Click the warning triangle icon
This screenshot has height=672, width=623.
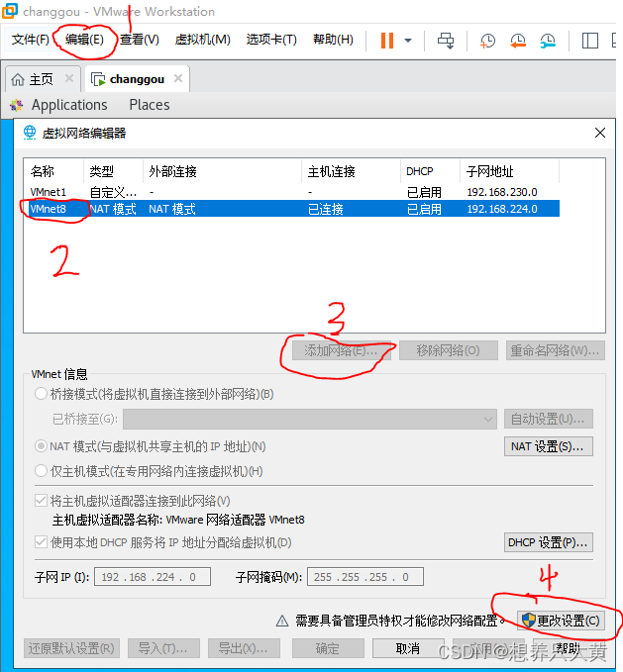[x=281, y=621]
